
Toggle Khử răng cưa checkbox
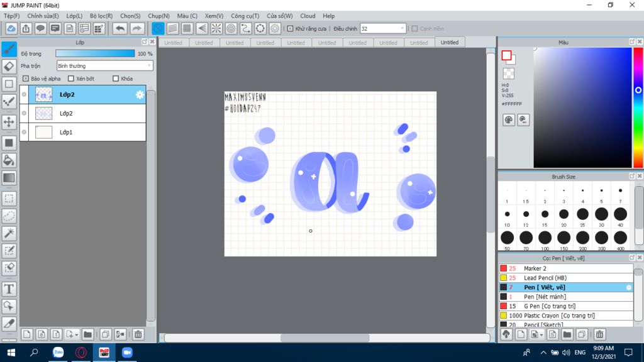(291, 29)
